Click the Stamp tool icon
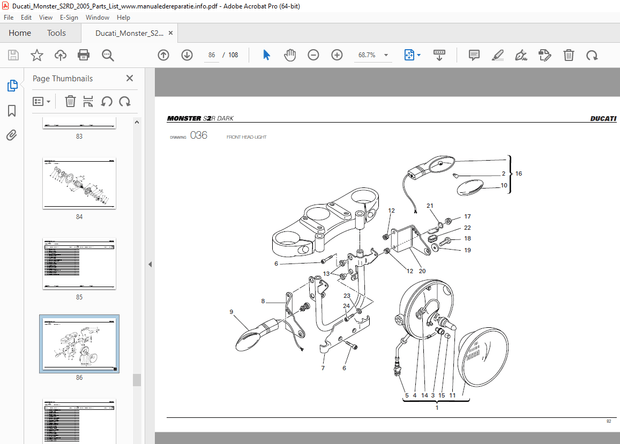This screenshot has height=444, width=620. coord(545,55)
